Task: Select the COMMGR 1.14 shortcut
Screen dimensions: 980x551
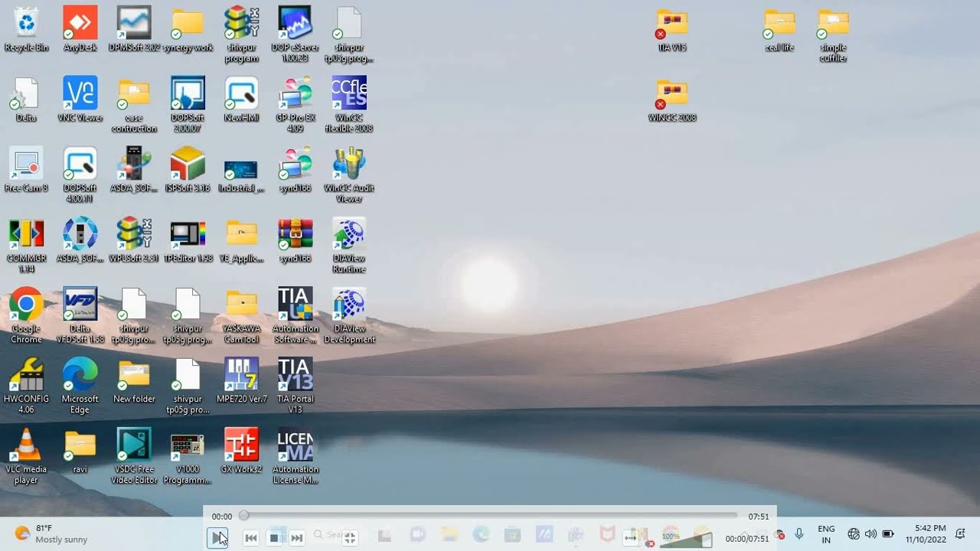Action: point(26,246)
